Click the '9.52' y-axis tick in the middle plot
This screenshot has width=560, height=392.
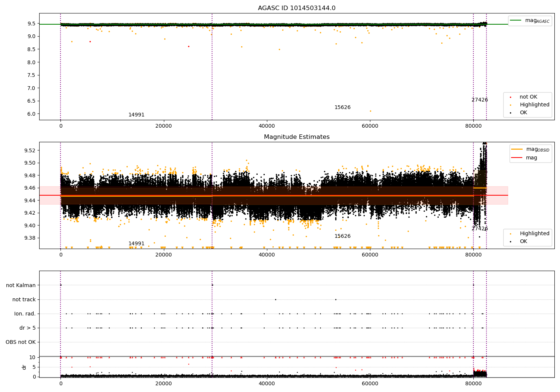click(x=30, y=150)
